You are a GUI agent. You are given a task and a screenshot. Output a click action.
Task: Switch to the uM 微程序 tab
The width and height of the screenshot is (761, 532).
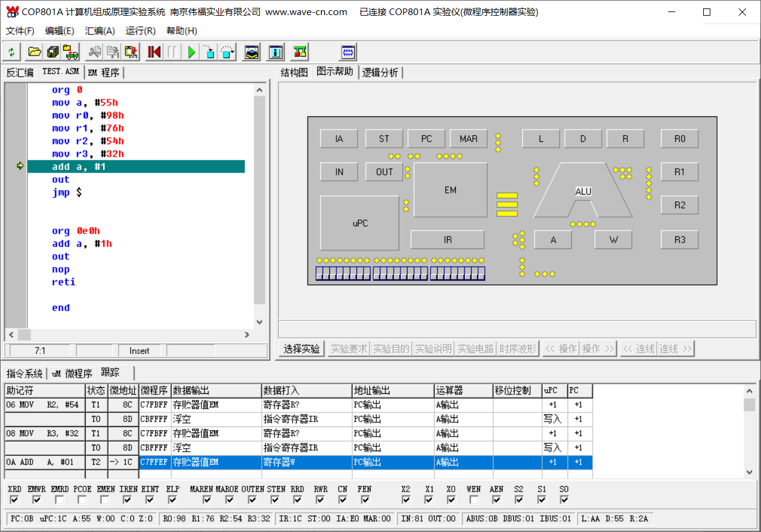[x=72, y=373]
